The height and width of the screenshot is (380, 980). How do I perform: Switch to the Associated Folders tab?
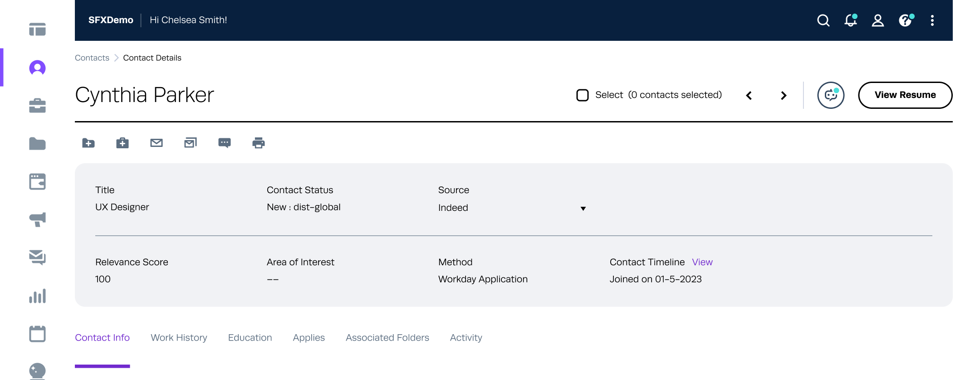click(x=387, y=338)
